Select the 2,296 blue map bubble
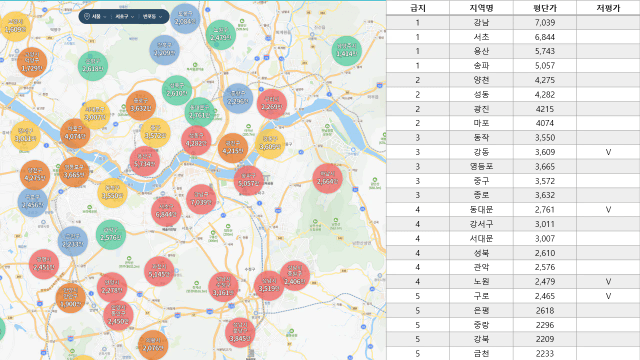This screenshot has height=360, width=640. point(238,98)
